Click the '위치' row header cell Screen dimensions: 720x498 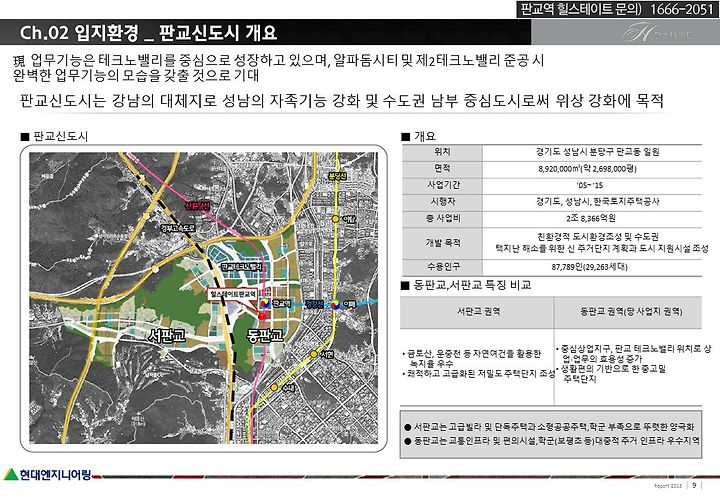click(x=442, y=152)
